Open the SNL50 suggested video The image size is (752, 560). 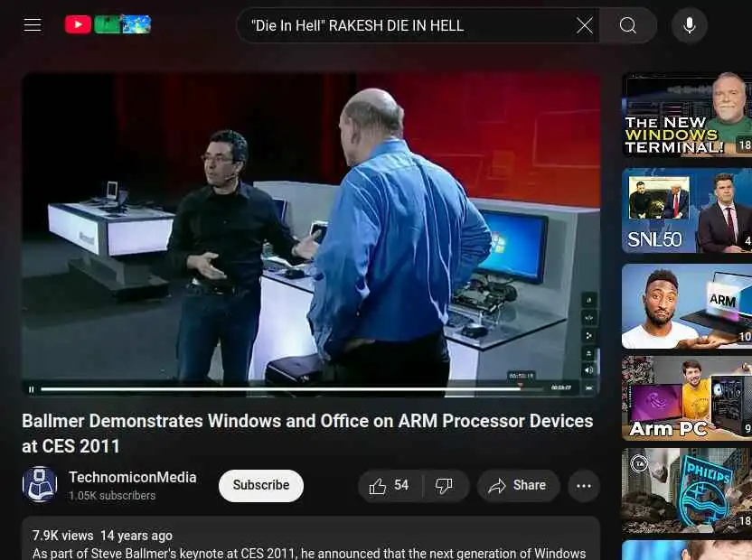687,210
